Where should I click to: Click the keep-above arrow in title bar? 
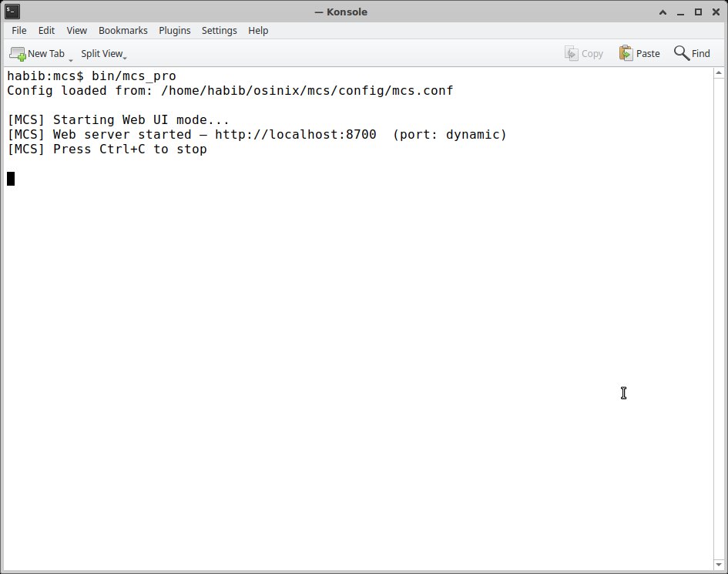point(663,12)
